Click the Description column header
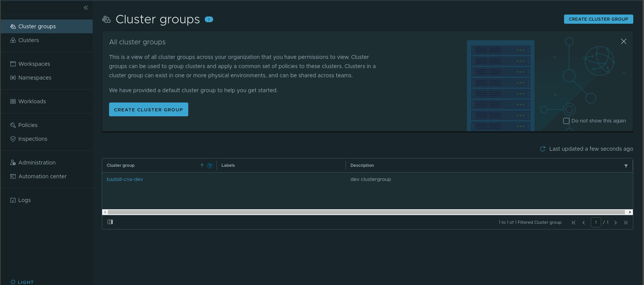This screenshot has height=285, width=644. 362,165
